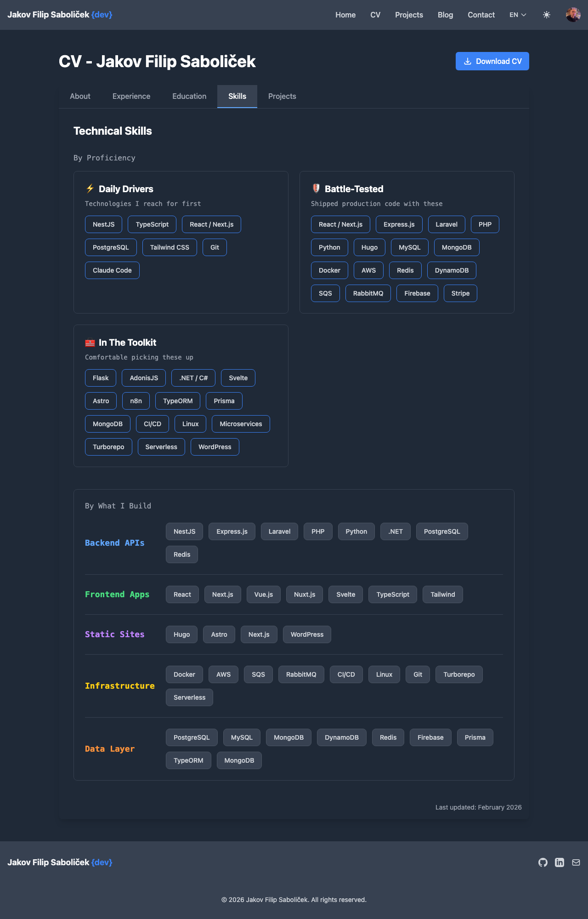Click the Vue.js tag in Frontend Apps
The image size is (588, 919).
(264, 594)
